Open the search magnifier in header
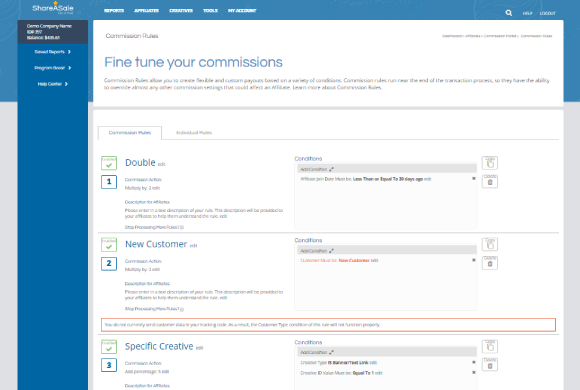Screen dimensions: 580x390 509,13
